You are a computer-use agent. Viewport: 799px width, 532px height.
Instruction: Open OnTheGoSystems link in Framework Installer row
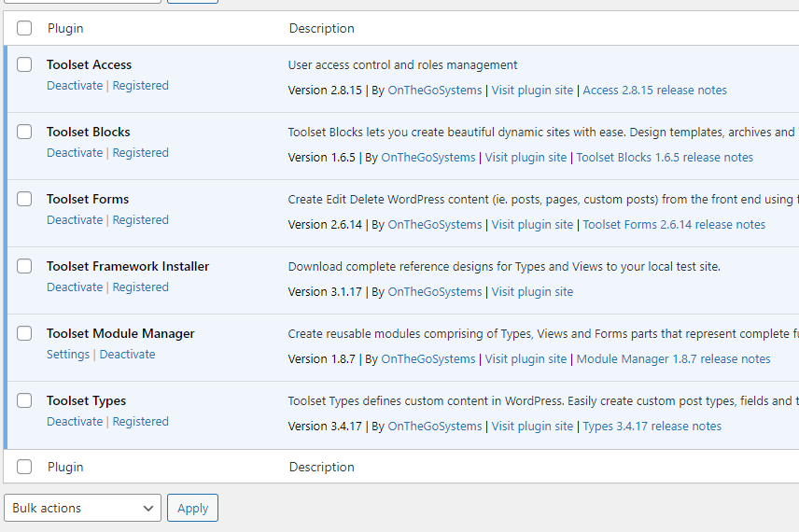[x=435, y=292]
